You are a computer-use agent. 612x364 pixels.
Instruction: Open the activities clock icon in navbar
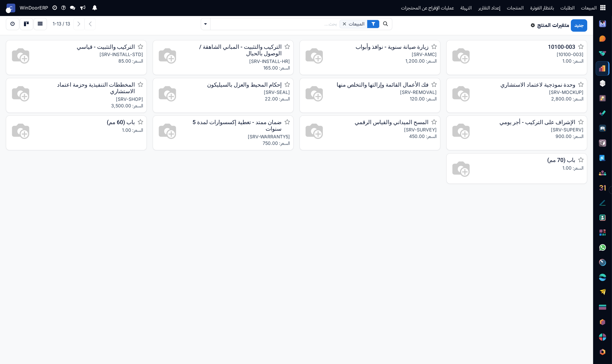55,8
